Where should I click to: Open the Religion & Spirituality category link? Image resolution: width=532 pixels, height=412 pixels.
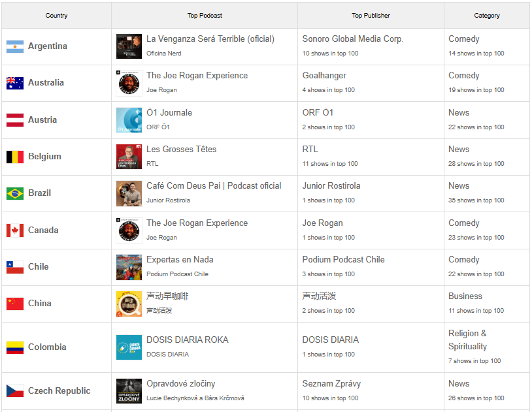pos(467,340)
